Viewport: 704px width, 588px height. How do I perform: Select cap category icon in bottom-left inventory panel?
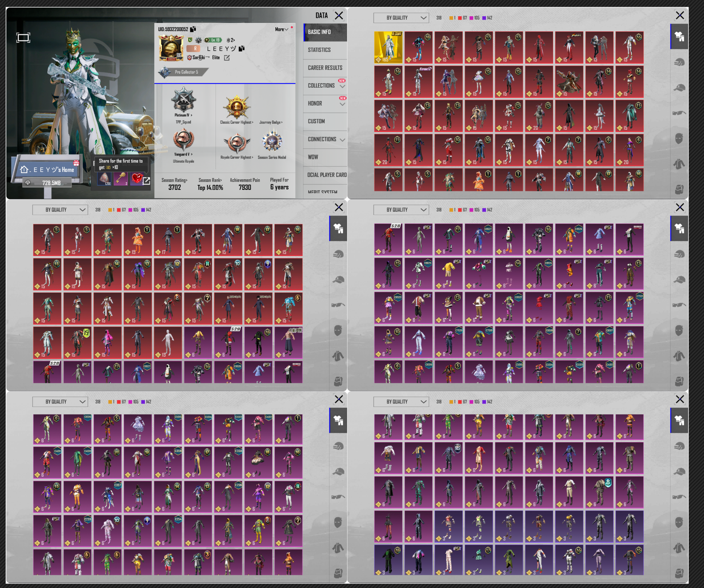pyautogui.click(x=338, y=472)
